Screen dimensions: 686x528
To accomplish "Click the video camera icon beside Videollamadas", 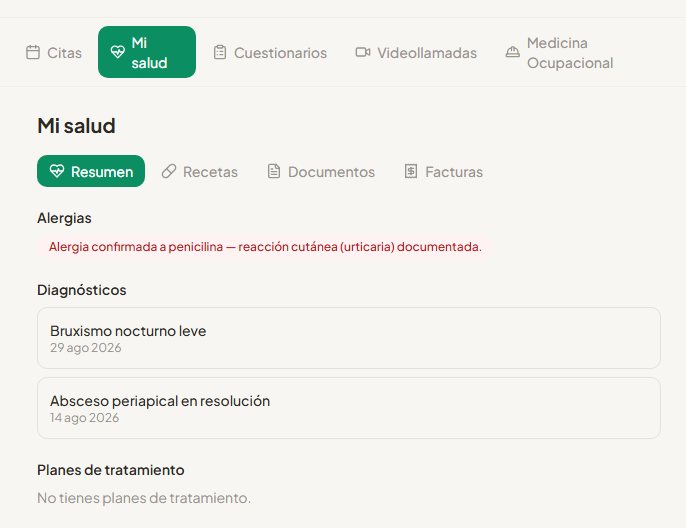I will [x=363, y=52].
